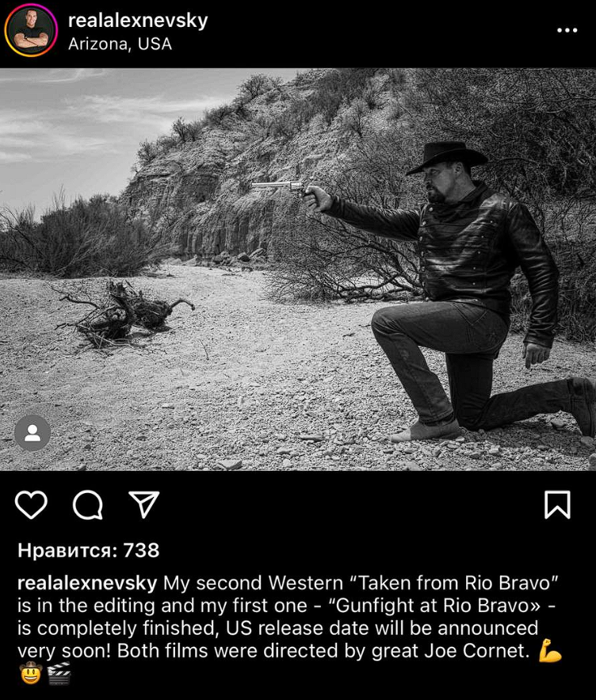Tap the black cowboy hat in the photo
The height and width of the screenshot is (700, 596).
(446, 156)
